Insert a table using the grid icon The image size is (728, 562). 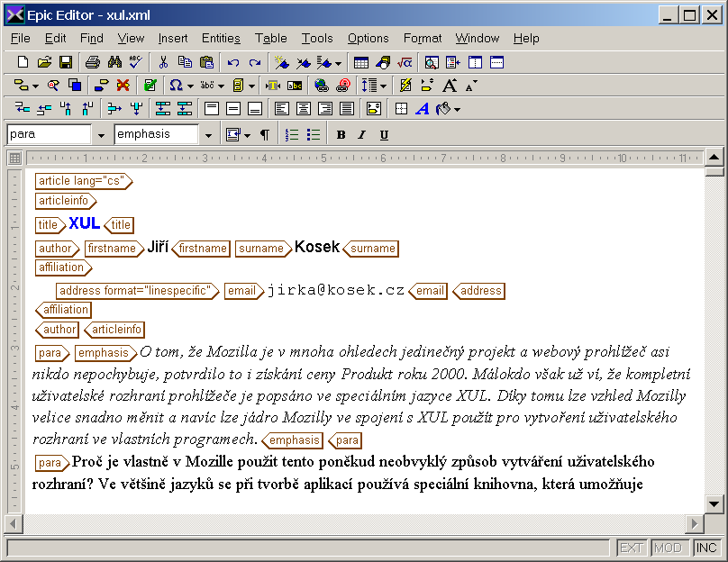pyautogui.click(x=360, y=62)
